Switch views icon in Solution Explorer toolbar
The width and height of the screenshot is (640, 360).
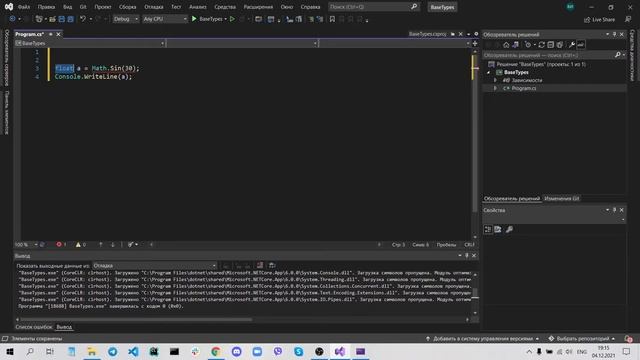click(516, 44)
